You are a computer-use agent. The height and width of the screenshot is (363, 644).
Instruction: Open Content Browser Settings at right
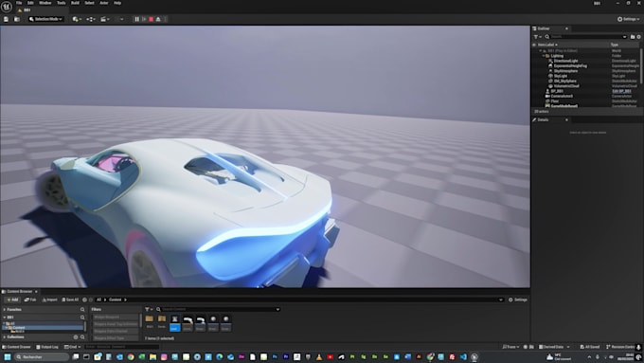518,299
